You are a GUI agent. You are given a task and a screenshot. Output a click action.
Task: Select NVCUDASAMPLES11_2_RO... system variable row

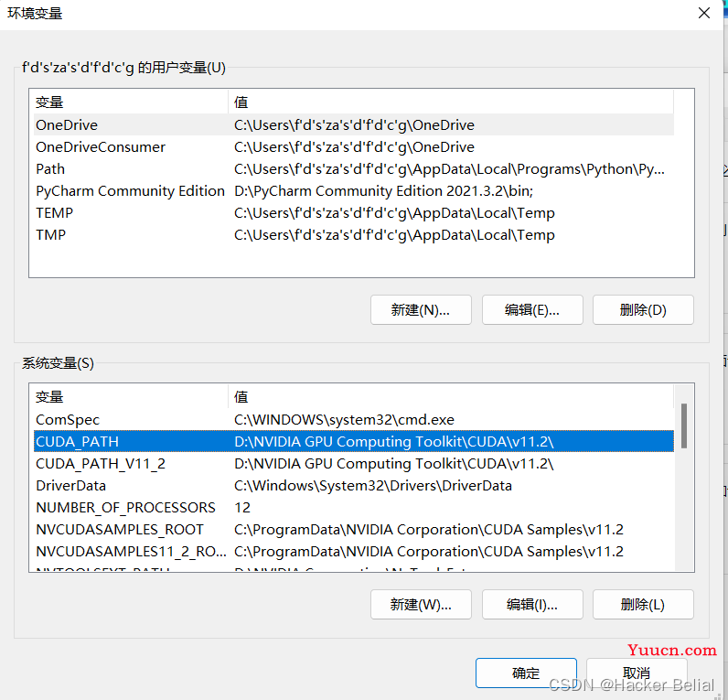tap(354, 552)
